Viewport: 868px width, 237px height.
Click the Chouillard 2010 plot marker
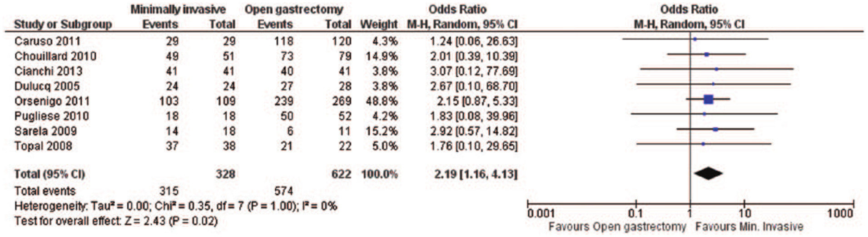tap(706, 54)
